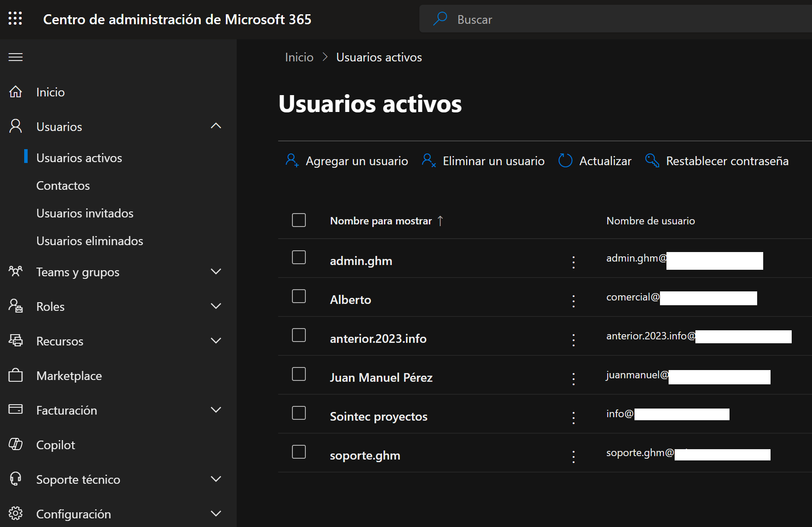Collapse the Usuarios section chevron
Viewport: 812px width, 527px height.
pos(216,126)
